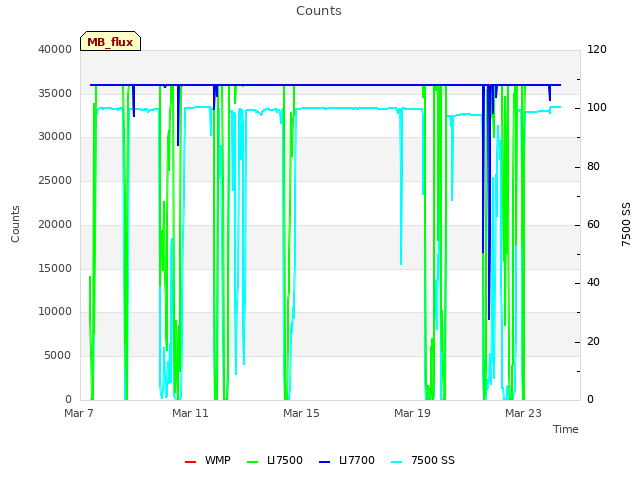The image size is (640, 480).
Task: Click the 25000 left axis value
Action: (x=55, y=180)
